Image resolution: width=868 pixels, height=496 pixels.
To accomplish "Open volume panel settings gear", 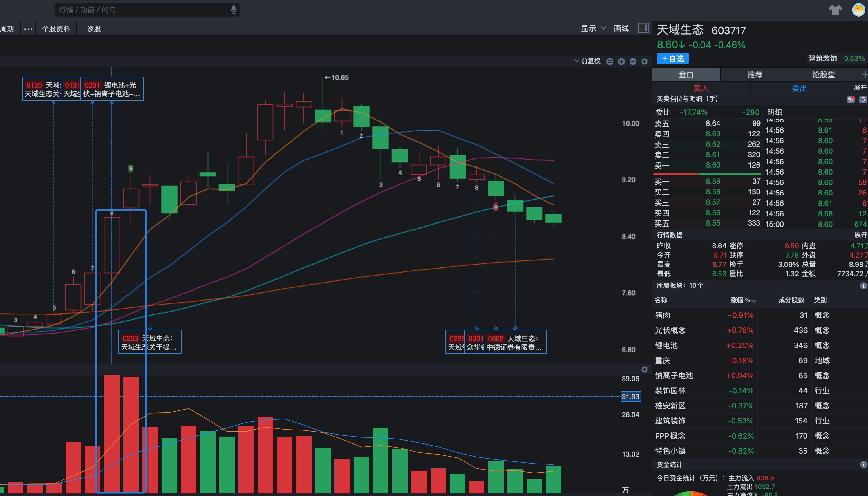I will point(645,370).
